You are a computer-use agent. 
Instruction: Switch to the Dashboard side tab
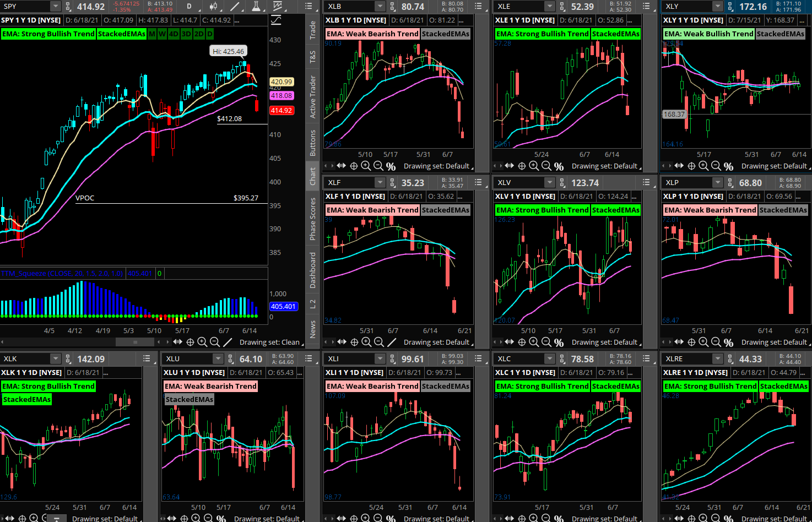click(x=312, y=270)
